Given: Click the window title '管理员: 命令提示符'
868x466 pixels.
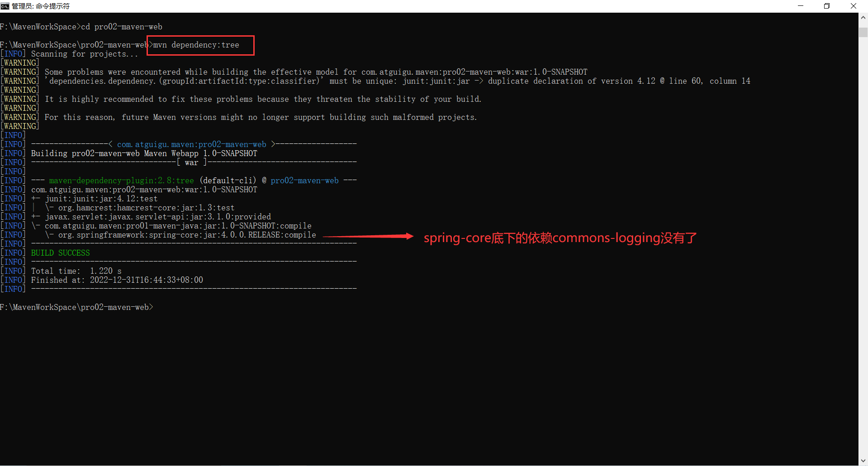Looking at the screenshot, I should tap(41, 6).
